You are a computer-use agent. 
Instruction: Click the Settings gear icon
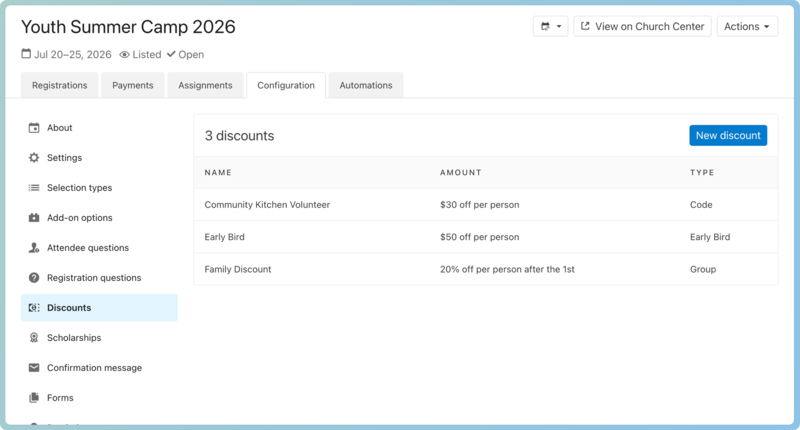[x=34, y=158]
